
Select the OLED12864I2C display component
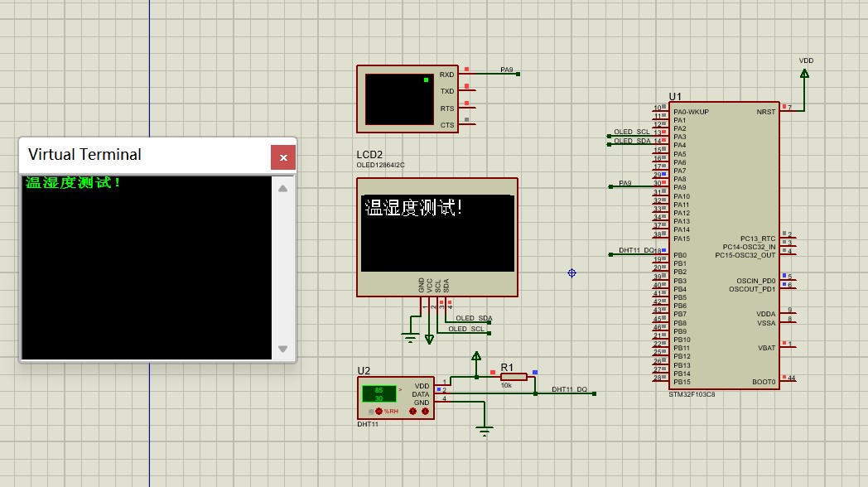click(436, 235)
